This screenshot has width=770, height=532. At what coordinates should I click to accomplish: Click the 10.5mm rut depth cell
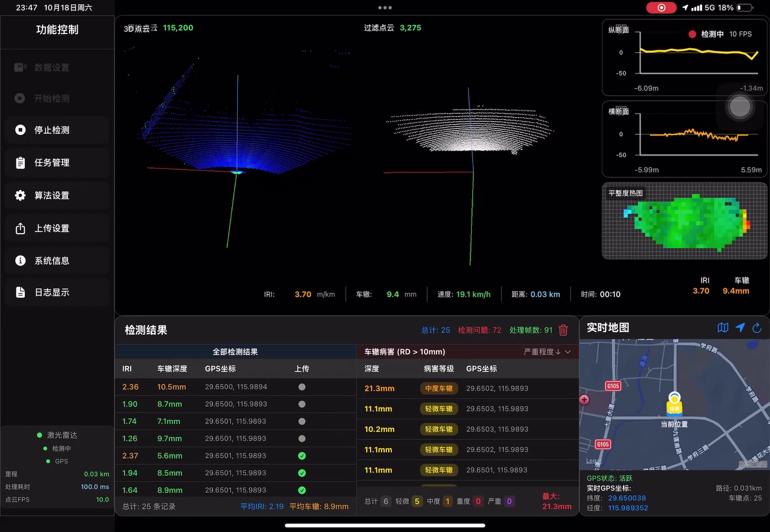click(172, 387)
